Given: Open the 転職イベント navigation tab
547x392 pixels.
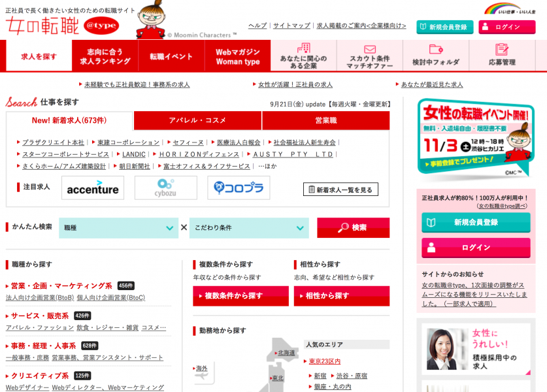Looking at the screenshot, I should [171, 56].
